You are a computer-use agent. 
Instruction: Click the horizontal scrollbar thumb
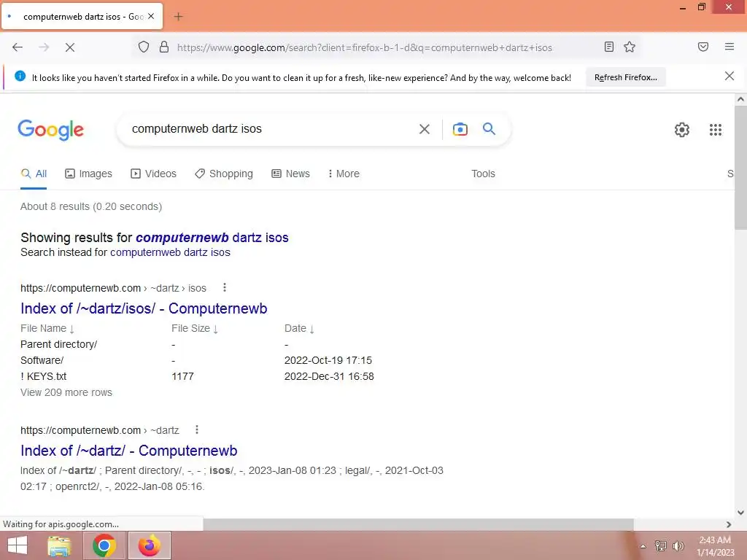[418, 524]
